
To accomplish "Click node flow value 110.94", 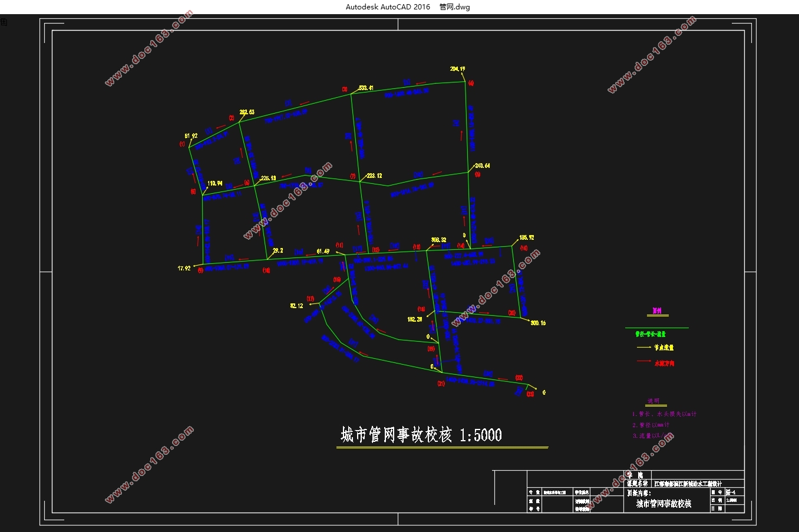I will point(215,183).
